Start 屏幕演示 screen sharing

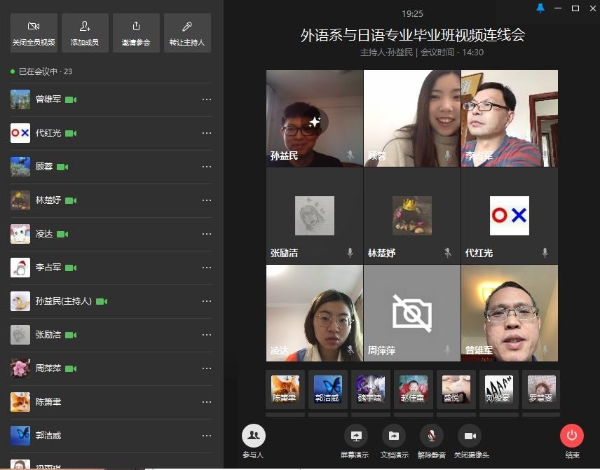point(355,438)
